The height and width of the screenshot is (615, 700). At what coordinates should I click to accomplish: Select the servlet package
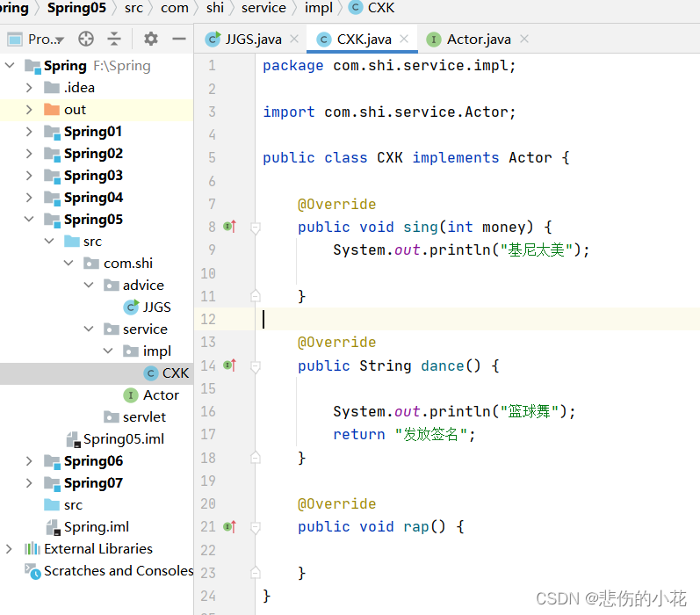tap(134, 416)
